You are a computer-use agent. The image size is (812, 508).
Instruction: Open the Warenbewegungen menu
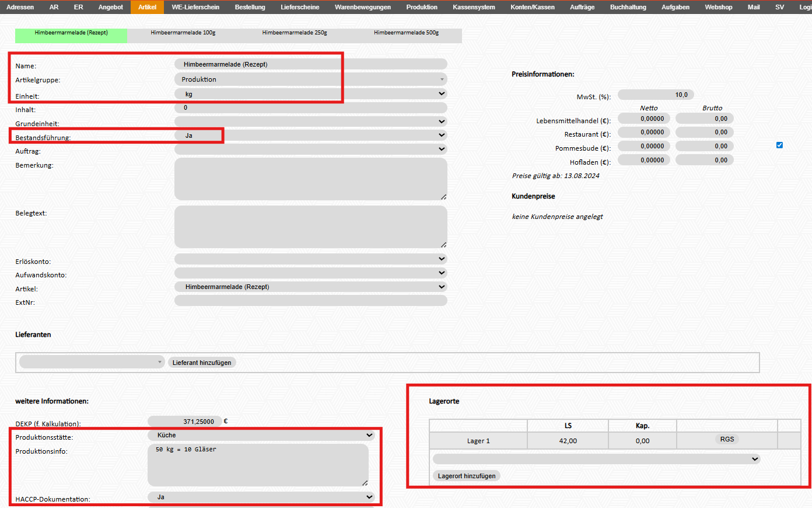(x=362, y=7)
